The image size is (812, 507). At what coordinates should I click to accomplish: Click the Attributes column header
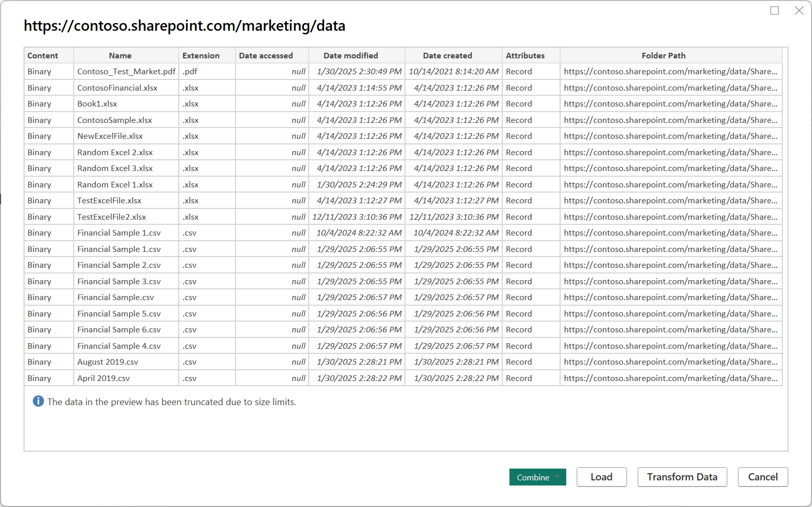531,55
